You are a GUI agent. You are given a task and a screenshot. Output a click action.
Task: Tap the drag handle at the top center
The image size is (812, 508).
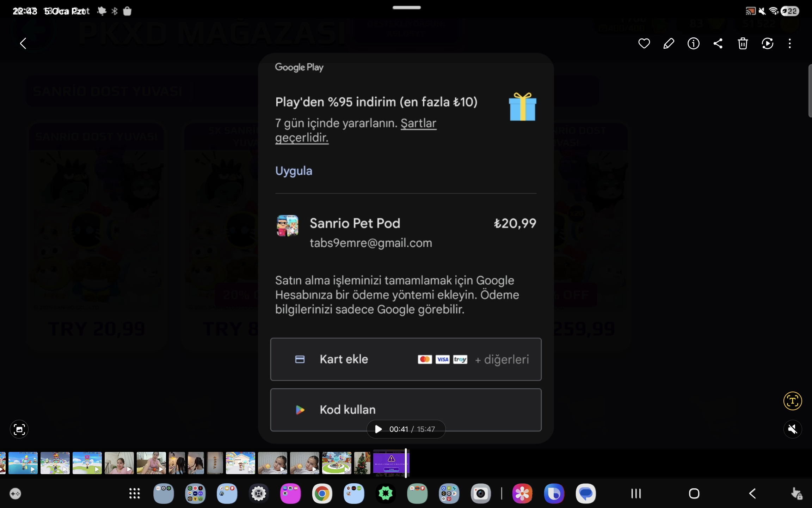tap(406, 7)
